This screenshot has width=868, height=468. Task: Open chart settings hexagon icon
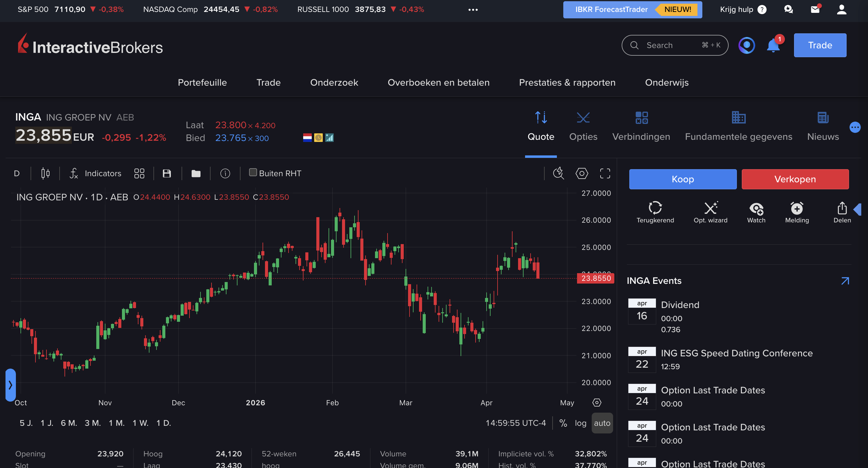pos(582,173)
